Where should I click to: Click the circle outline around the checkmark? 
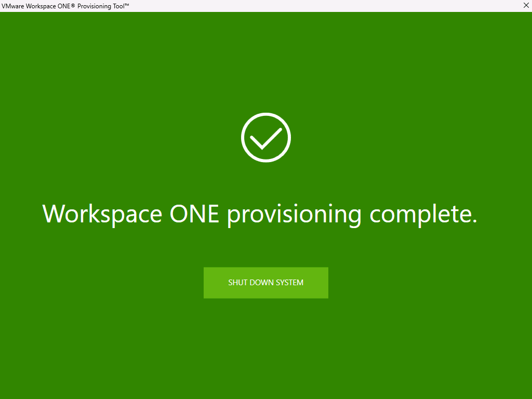[243, 138]
